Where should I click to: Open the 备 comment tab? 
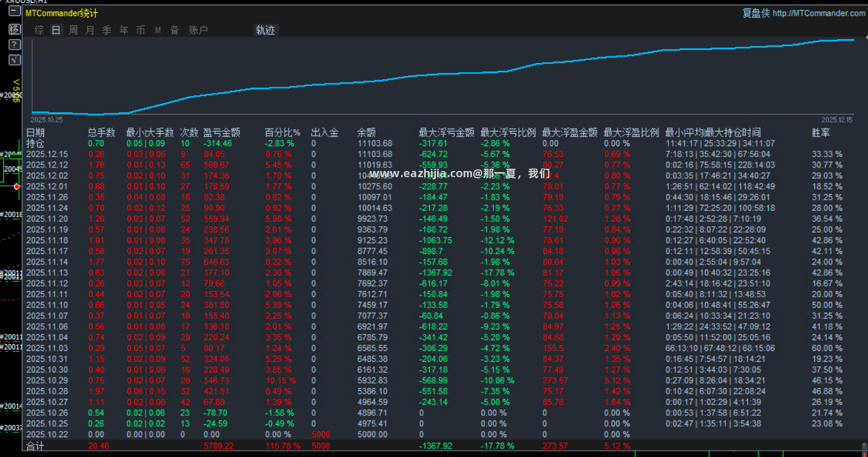coord(175,30)
